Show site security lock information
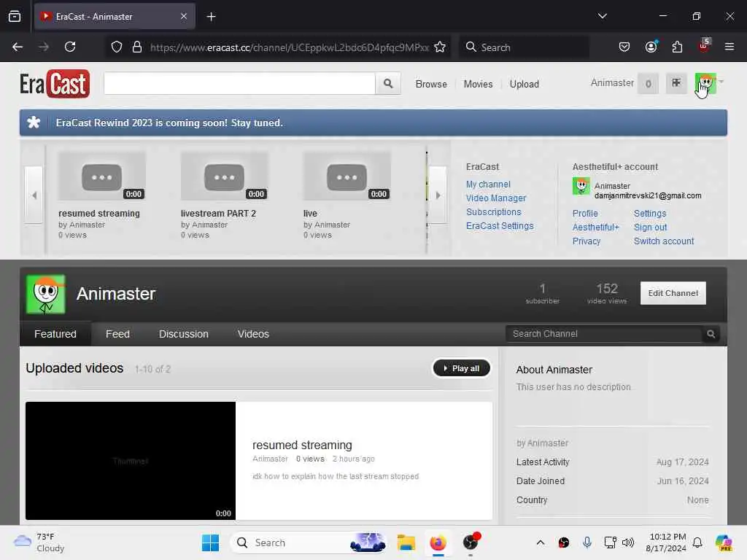 point(137,47)
